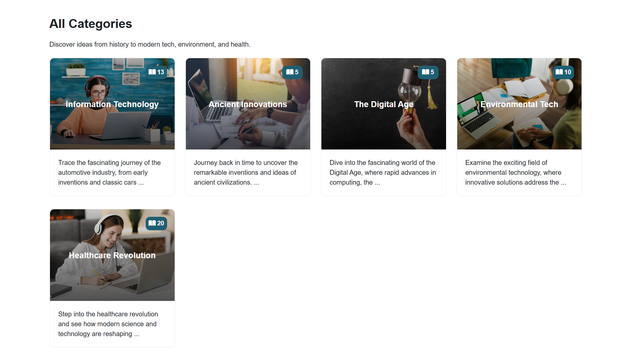Select the woman with white headphones thumbnail
The width and height of the screenshot is (625, 364).
[112, 255]
